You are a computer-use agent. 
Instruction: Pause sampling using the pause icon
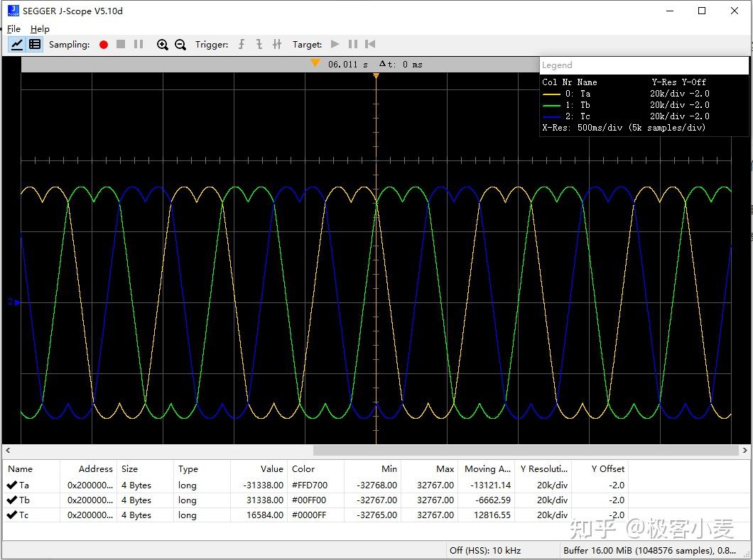[139, 44]
